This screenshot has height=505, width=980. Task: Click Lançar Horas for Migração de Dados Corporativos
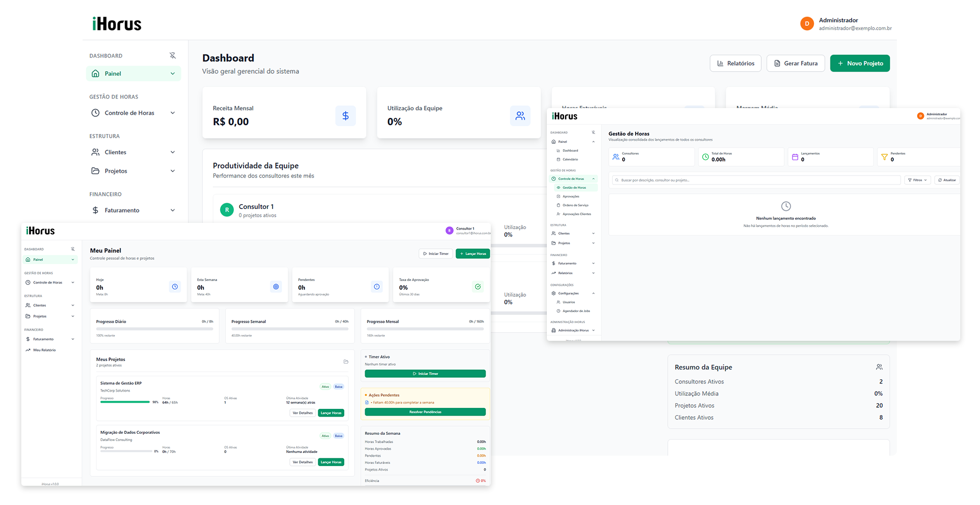[331, 462]
